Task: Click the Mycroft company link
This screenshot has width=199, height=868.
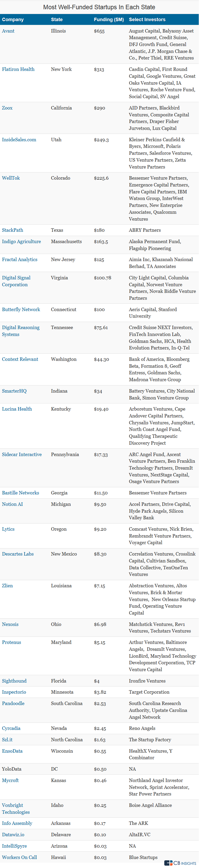Action: pyautogui.click(x=10, y=780)
